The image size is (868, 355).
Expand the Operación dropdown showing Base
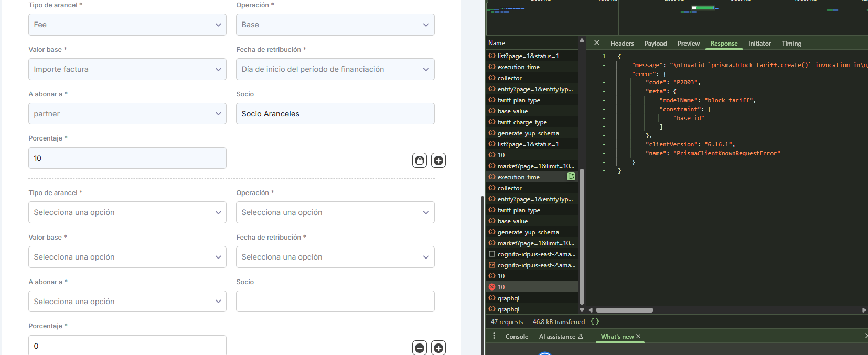click(x=335, y=25)
